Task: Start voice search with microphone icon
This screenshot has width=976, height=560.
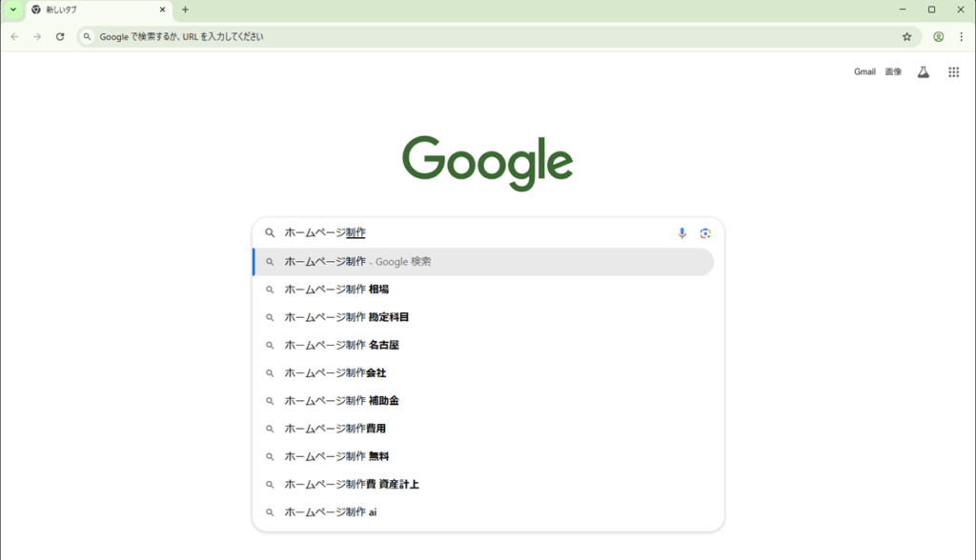Action: (681, 233)
